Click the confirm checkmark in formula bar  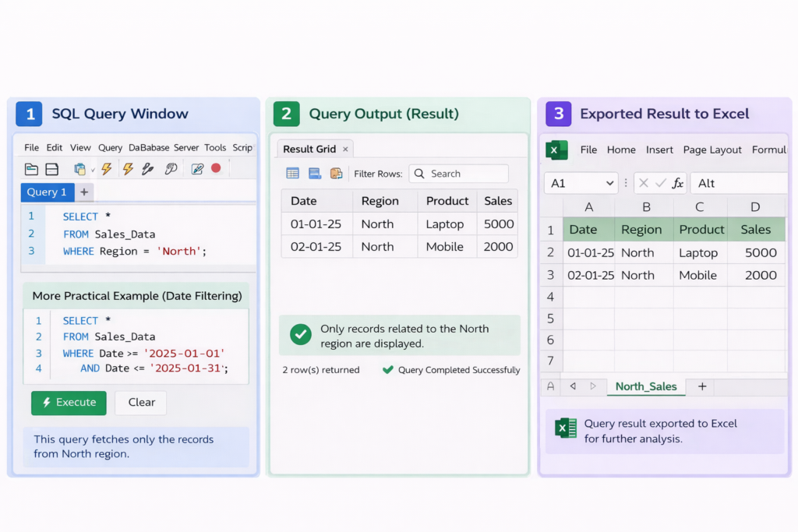tap(661, 183)
